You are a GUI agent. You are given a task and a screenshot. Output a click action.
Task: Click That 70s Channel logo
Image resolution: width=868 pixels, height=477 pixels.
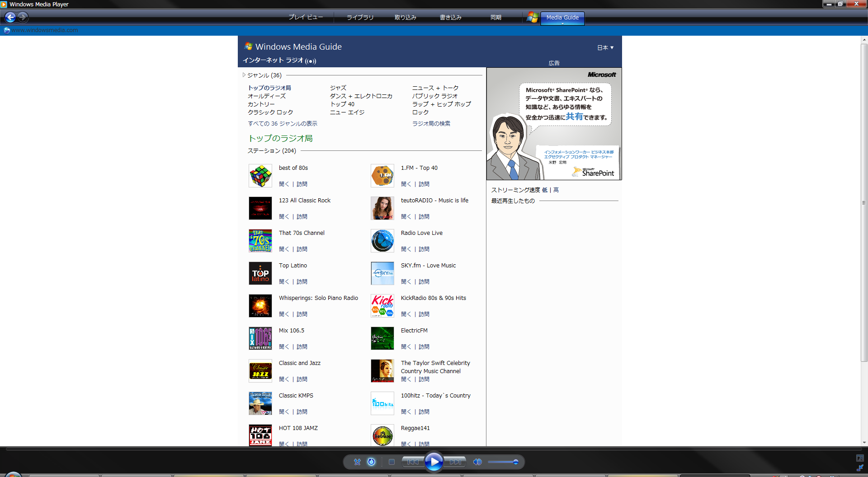point(260,241)
